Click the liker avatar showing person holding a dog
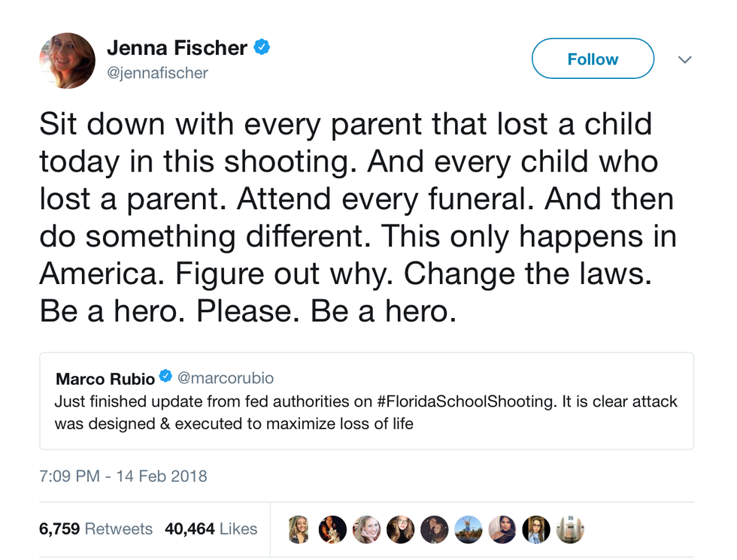This screenshot has height=560, width=737. (x=332, y=529)
